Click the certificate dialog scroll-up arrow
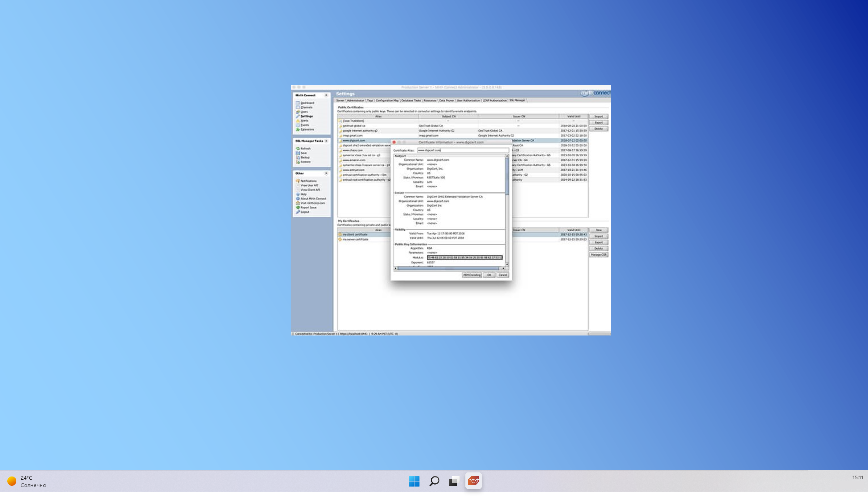Viewport: 868px width, 498px height. (x=507, y=156)
